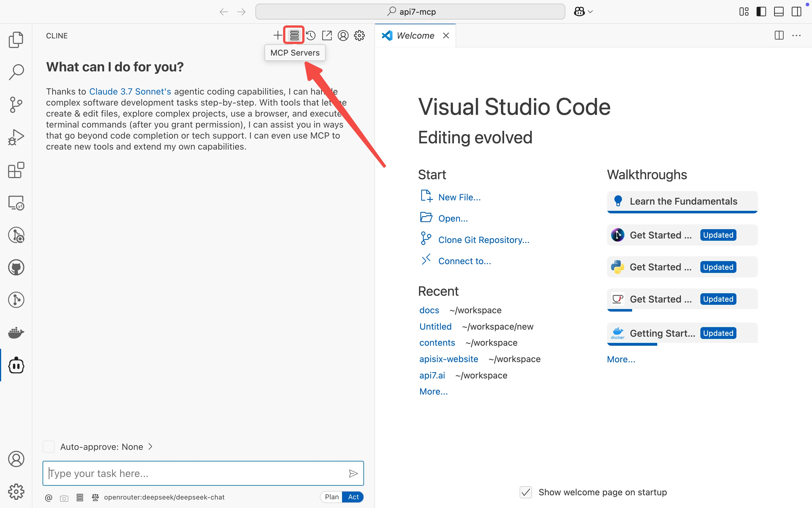Customize layout icon in title bar
Viewport: 812px width, 508px height.
coord(744,12)
